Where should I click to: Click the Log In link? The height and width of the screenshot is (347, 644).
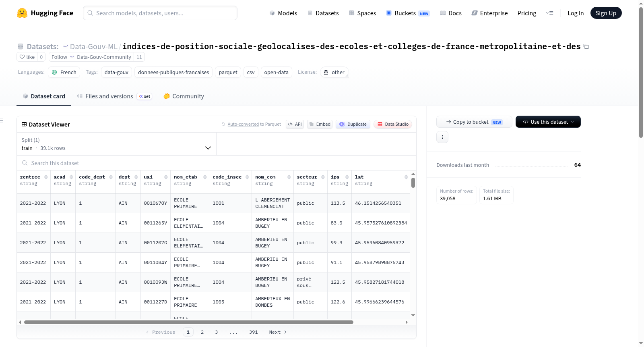pos(576,13)
